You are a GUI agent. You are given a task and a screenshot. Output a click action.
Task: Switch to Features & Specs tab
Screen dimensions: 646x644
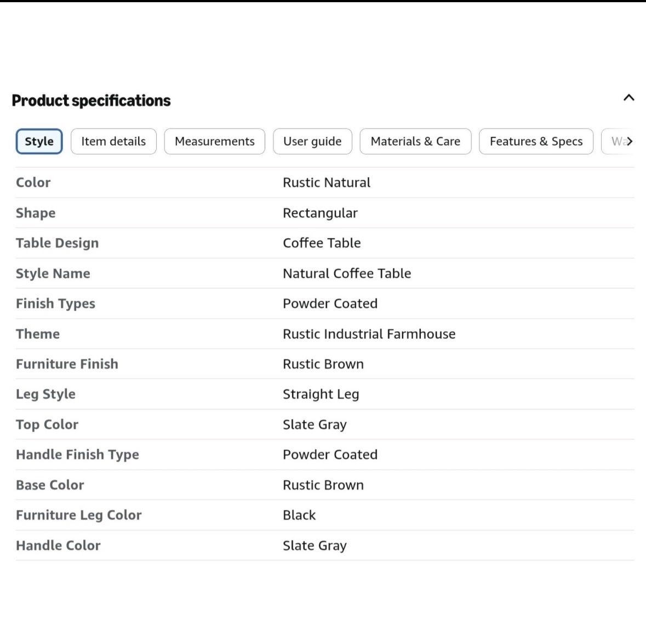click(x=536, y=141)
